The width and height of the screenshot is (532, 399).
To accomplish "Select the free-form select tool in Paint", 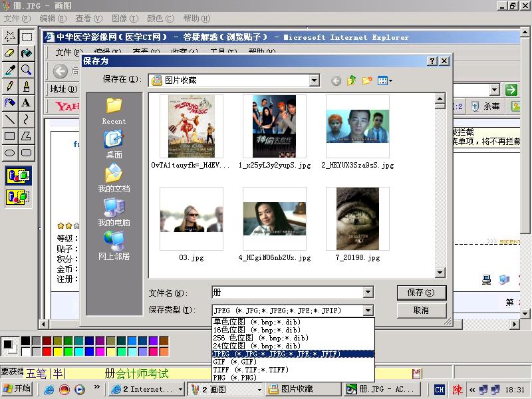I will click(10, 36).
